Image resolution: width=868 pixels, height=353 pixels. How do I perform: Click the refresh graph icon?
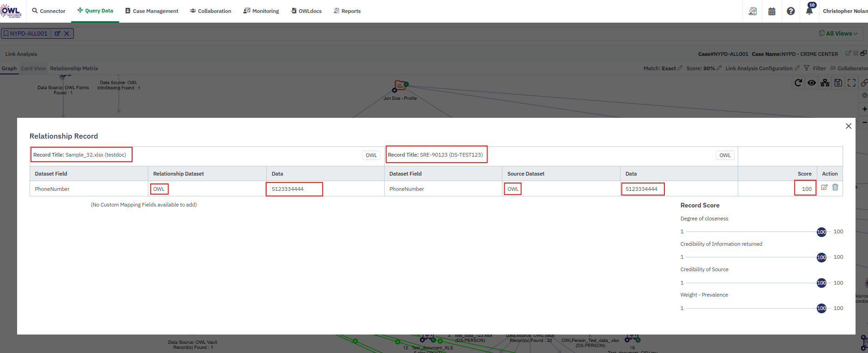(798, 83)
